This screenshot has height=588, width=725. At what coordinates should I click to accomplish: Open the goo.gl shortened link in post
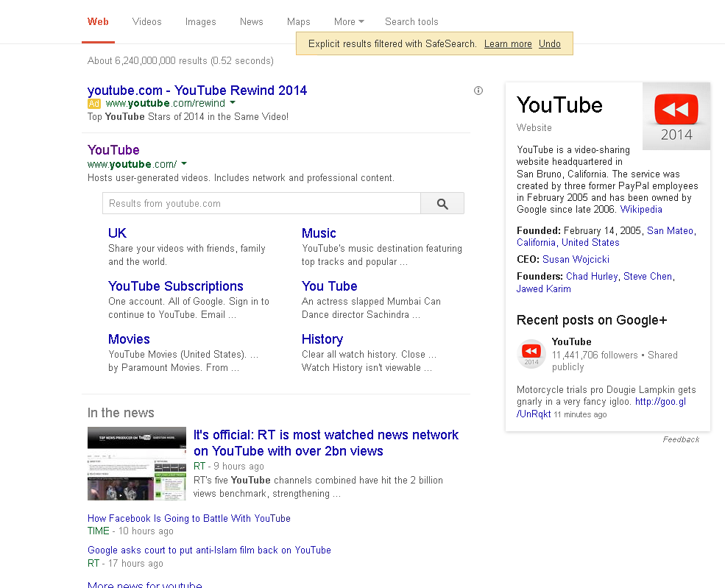point(660,402)
